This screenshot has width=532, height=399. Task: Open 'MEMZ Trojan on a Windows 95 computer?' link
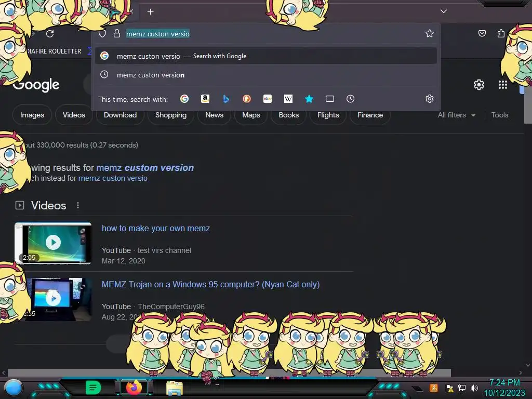[211, 284]
